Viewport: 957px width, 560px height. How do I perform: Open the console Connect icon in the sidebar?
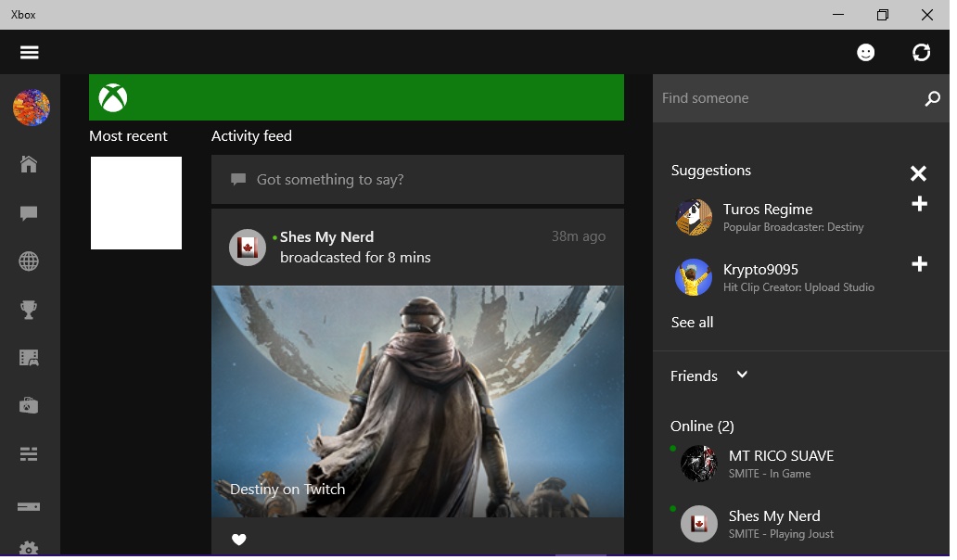tap(29, 507)
